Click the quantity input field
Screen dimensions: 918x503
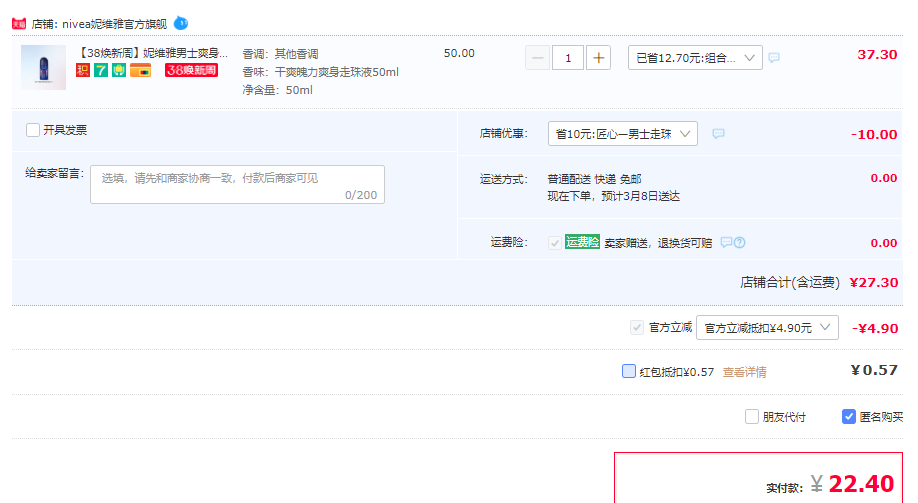pos(568,57)
